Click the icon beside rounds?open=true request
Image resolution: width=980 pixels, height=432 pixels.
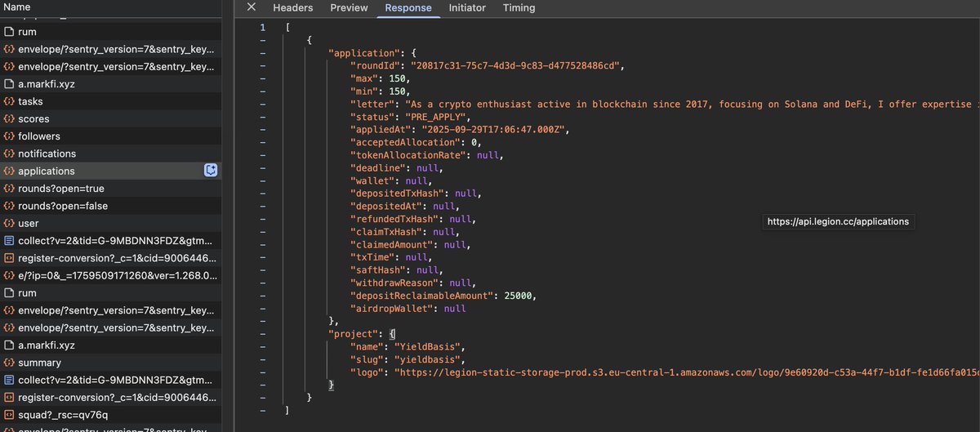(x=9, y=189)
